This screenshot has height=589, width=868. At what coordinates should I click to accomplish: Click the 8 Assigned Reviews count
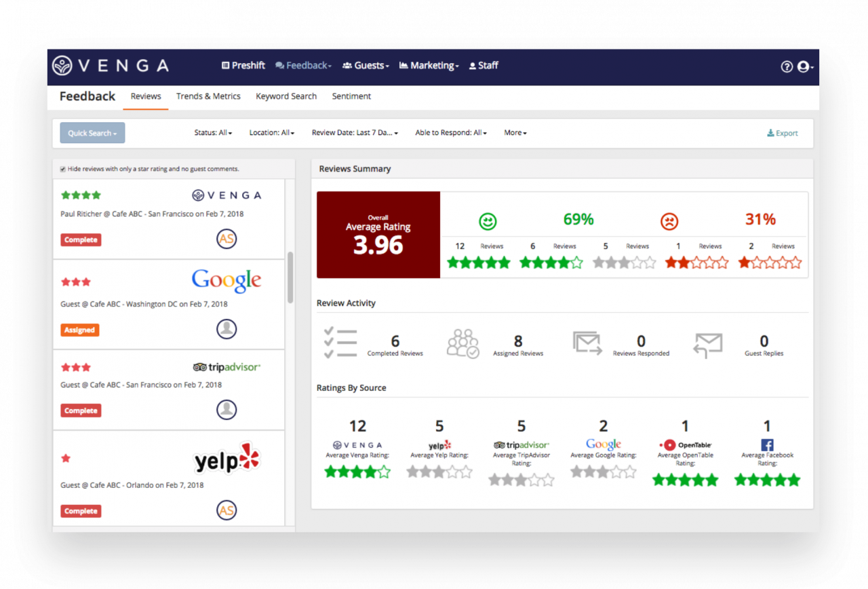[x=518, y=341]
